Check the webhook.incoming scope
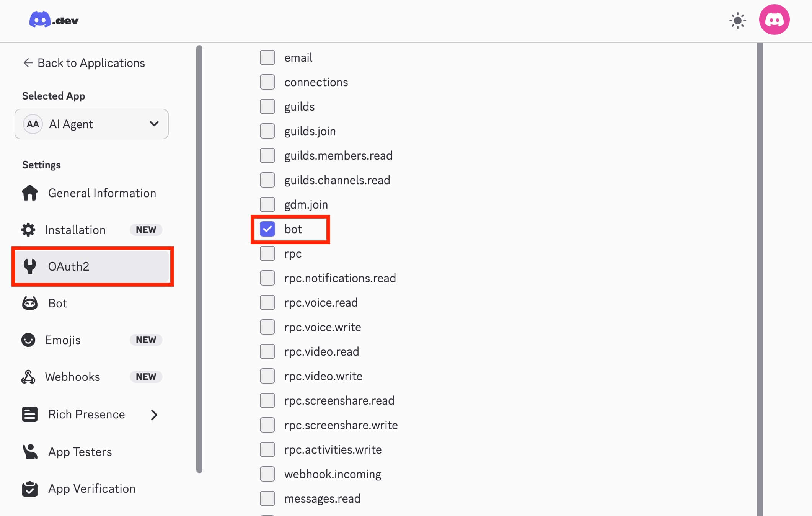812x516 pixels. [267, 474]
